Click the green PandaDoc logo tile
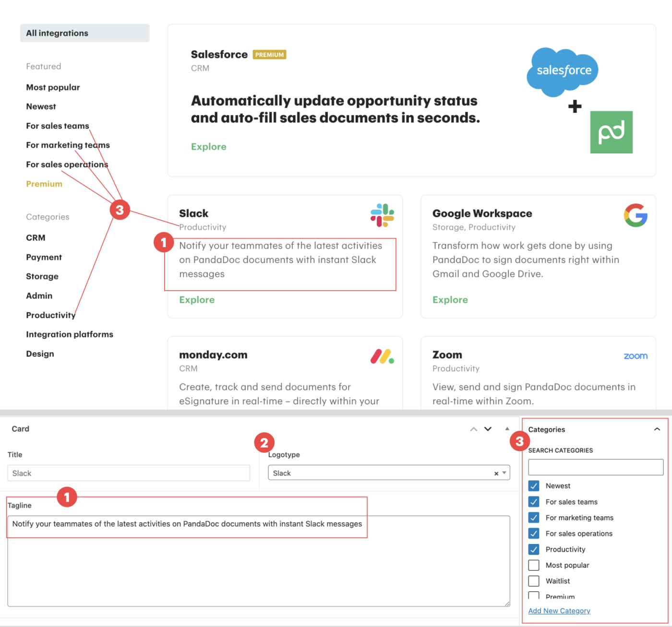The image size is (672, 627). coord(612,132)
